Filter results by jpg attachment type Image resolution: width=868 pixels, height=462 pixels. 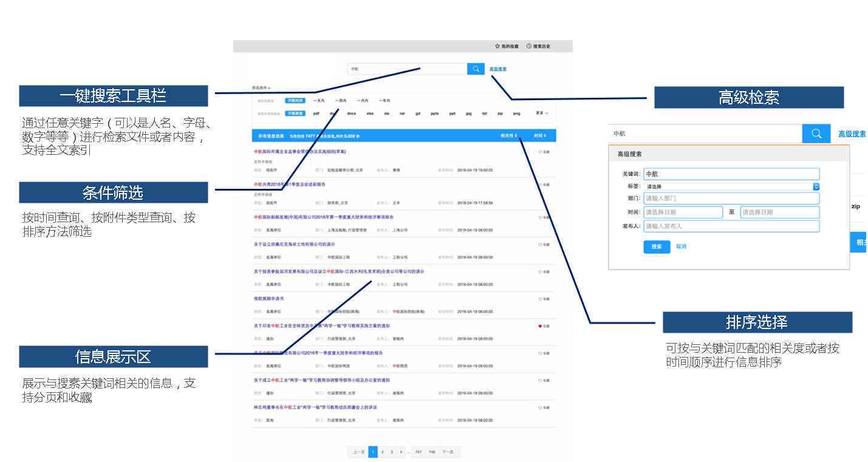tap(469, 113)
